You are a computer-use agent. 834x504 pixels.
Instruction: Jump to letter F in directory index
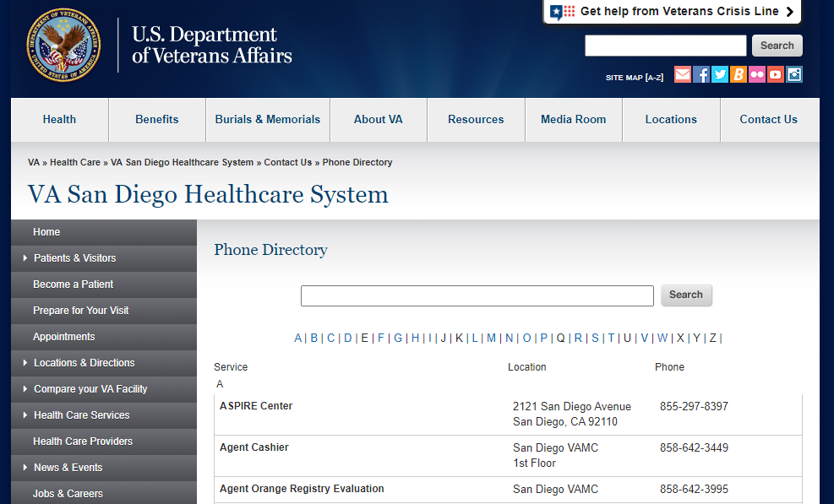381,339
